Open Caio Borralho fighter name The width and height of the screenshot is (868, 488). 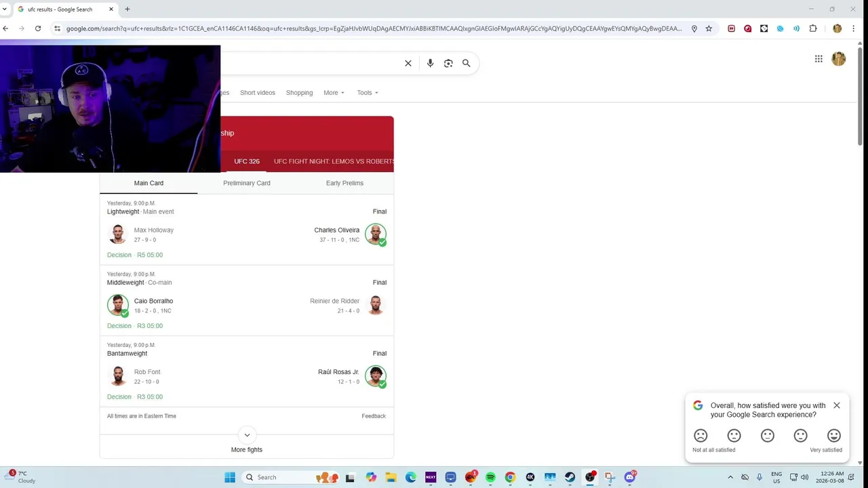tap(153, 301)
